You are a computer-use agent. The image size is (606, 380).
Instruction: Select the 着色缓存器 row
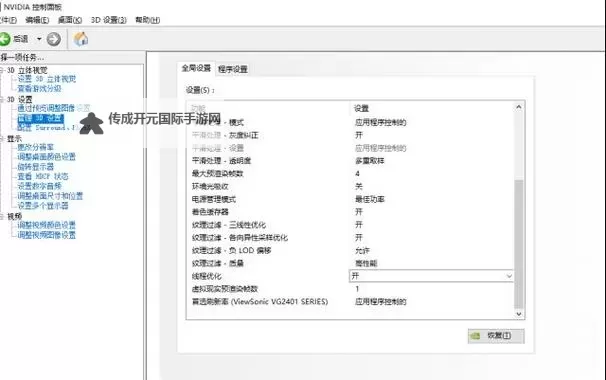pos(350,212)
